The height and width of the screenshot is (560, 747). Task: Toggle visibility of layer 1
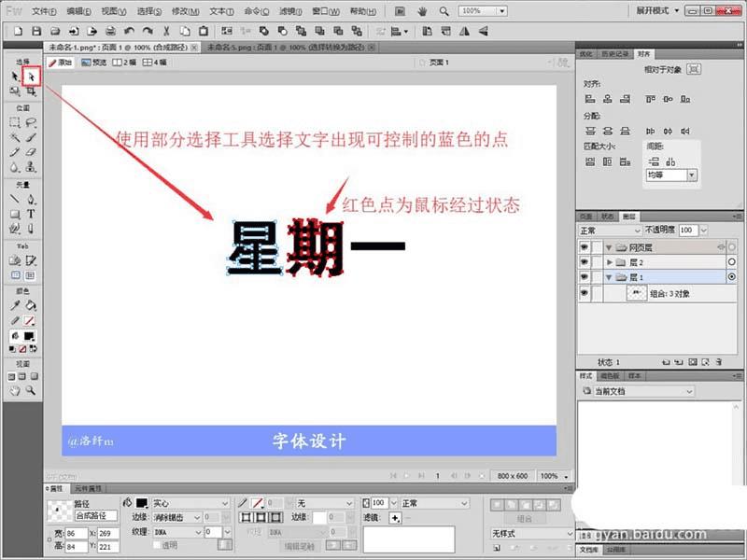585,277
